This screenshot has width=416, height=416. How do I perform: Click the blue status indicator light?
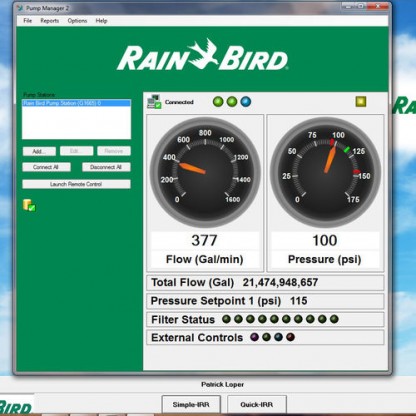tap(246, 102)
